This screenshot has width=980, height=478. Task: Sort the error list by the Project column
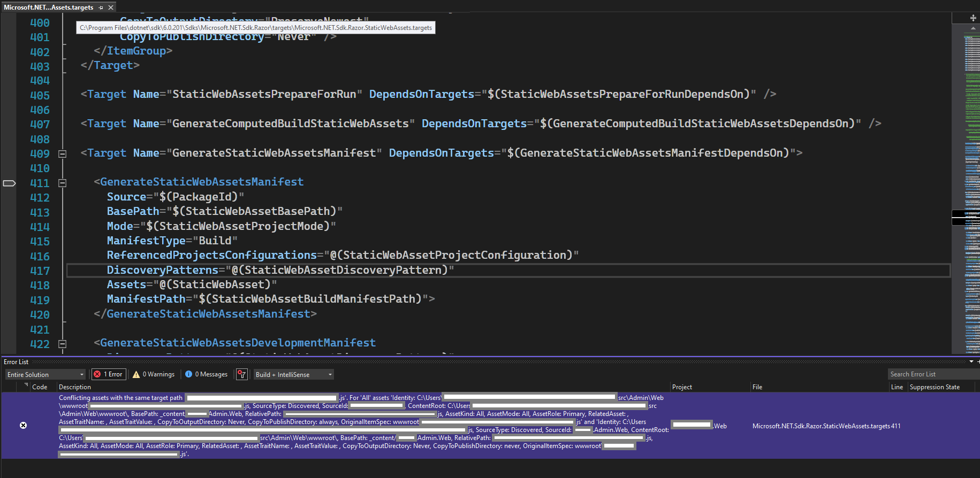click(682, 387)
